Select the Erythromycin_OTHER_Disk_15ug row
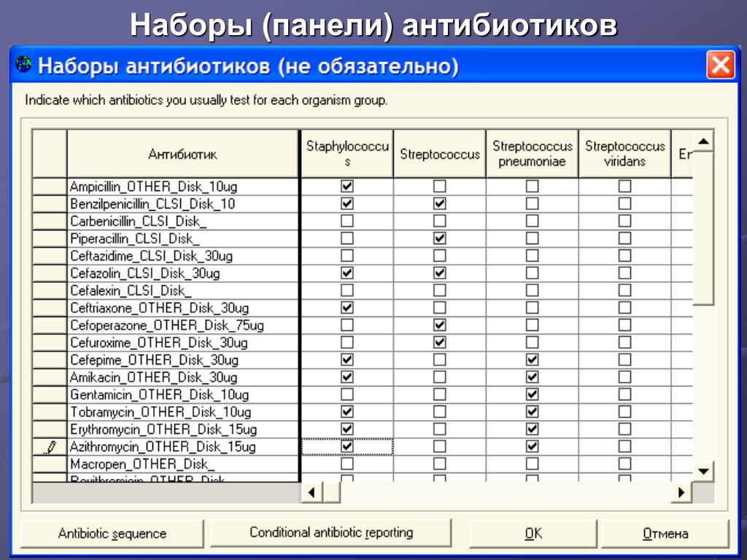The image size is (747, 560). tap(183, 430)
